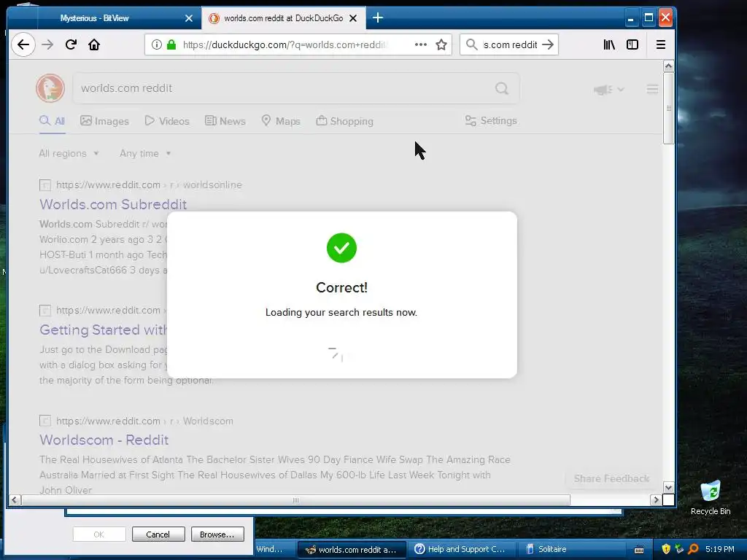Screen dimensions: 747x560
Task: Toggle the sidebar view icon
Action: pyautogui.click(x=632, y=44)
